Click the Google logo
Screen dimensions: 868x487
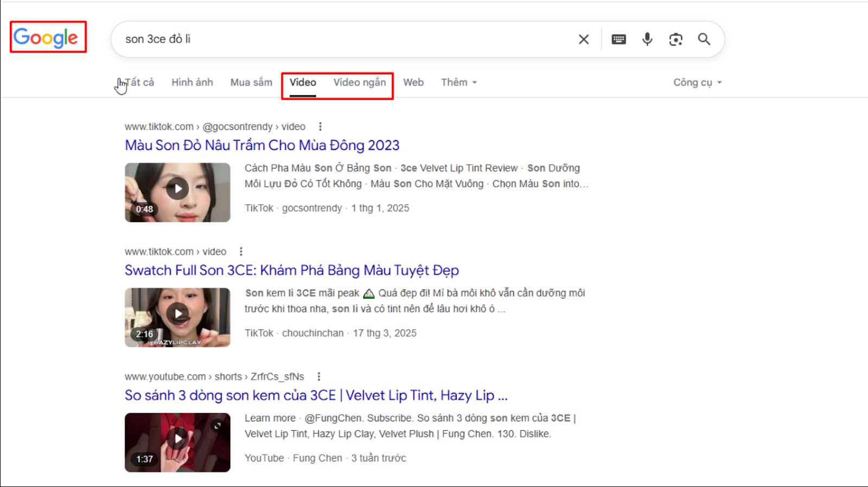[46, 37]
